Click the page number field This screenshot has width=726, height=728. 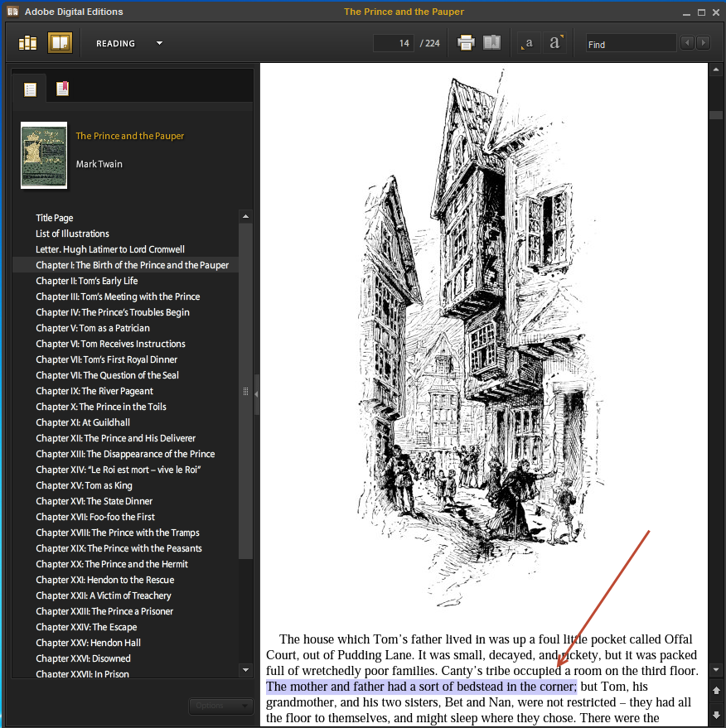[394, 43]
